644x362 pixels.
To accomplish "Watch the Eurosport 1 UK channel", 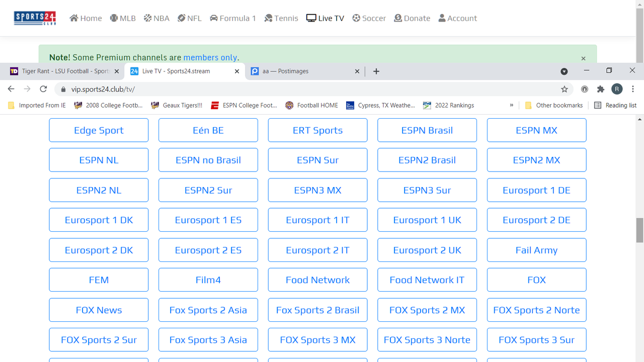I will (427, 220).
